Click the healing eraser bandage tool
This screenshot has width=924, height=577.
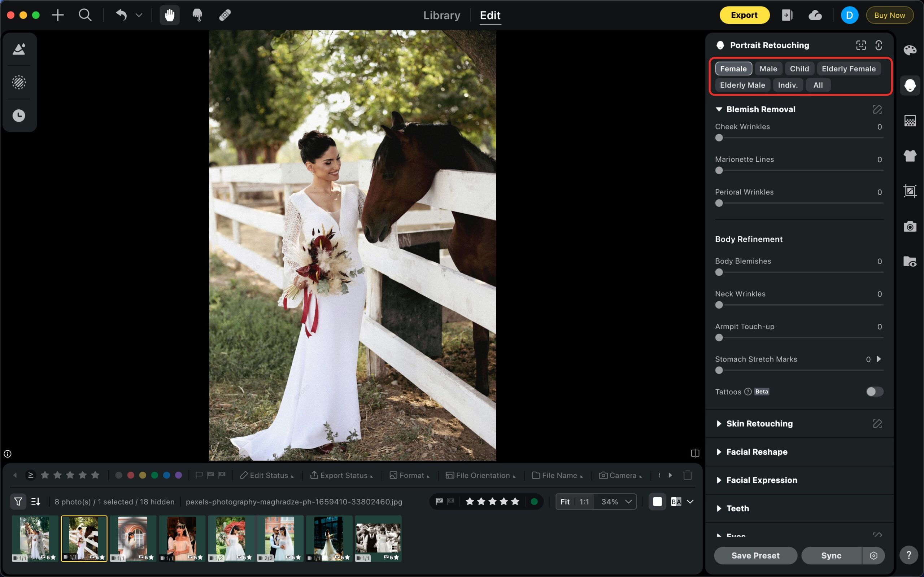(225, 15)
